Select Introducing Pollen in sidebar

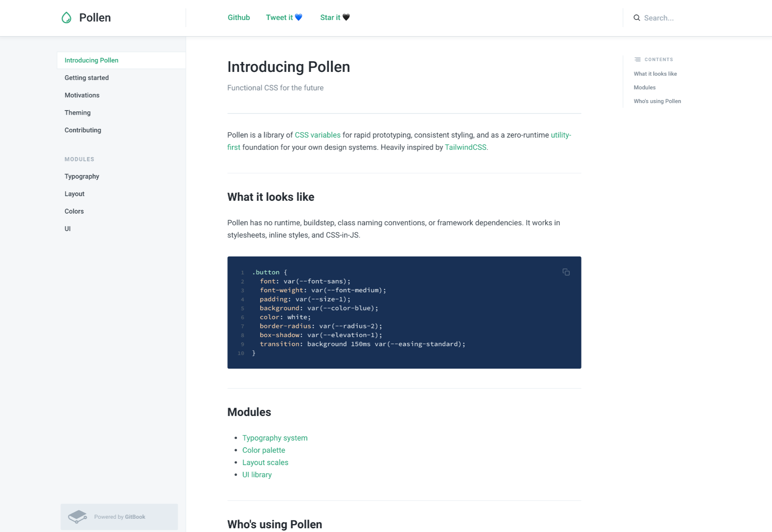click(121, 60)
